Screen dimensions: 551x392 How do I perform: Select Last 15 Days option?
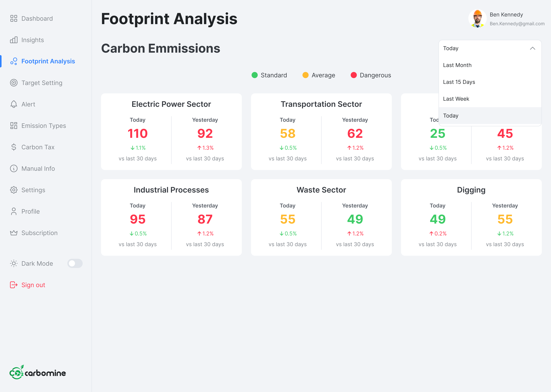click(x=490, y=82)
